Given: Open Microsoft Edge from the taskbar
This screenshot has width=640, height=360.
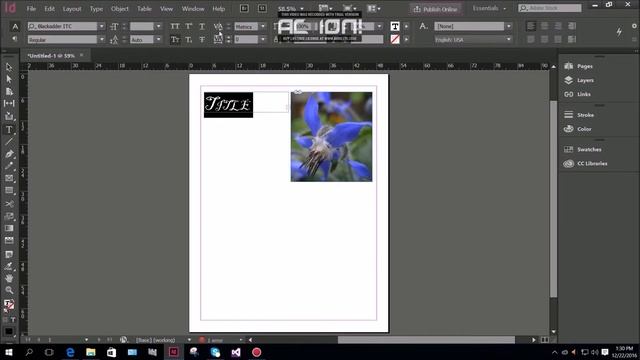Looking at the screenshot, I should coord(70,352).
